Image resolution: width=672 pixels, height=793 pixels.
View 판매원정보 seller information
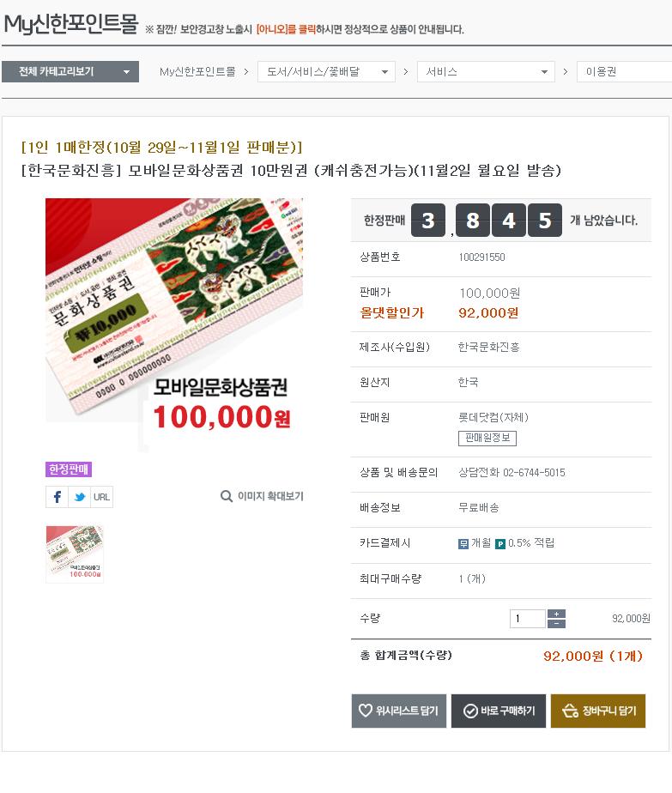[487, 438]
